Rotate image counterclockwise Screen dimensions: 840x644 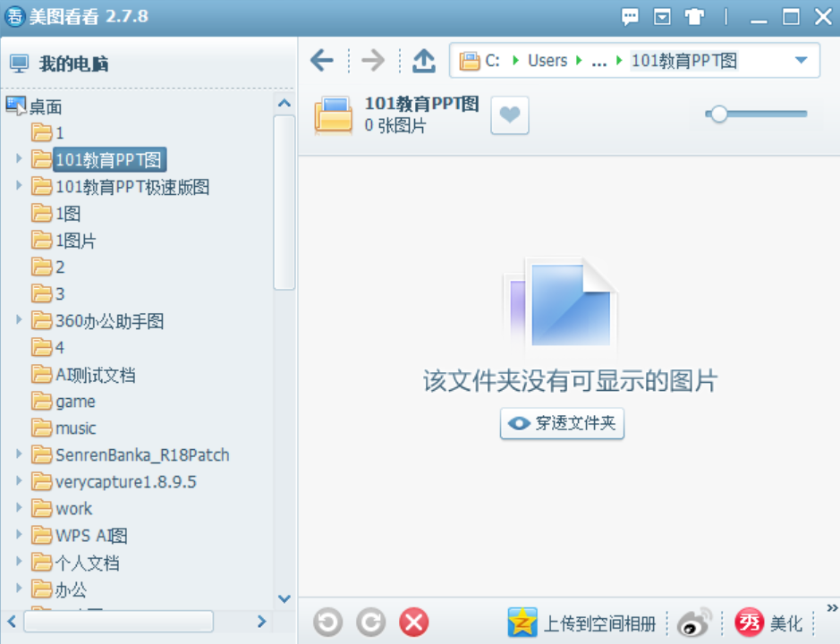(328, 622)
